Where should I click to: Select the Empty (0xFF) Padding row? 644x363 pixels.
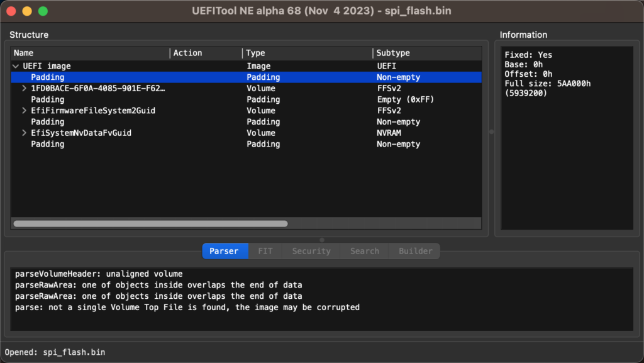pos(246,99)
